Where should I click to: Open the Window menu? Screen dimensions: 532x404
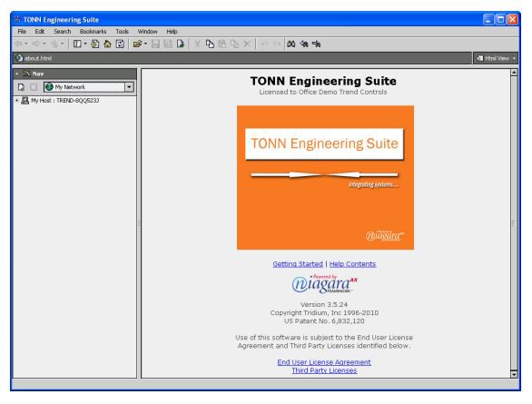click(148, 32)
